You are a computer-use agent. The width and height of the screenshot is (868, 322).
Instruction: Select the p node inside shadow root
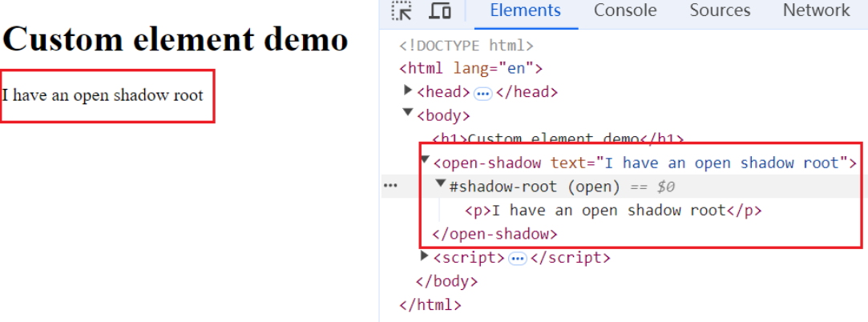613,211
